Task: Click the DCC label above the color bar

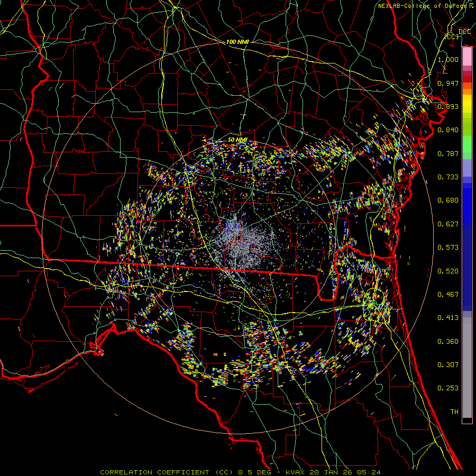Action: pos(464,32)
